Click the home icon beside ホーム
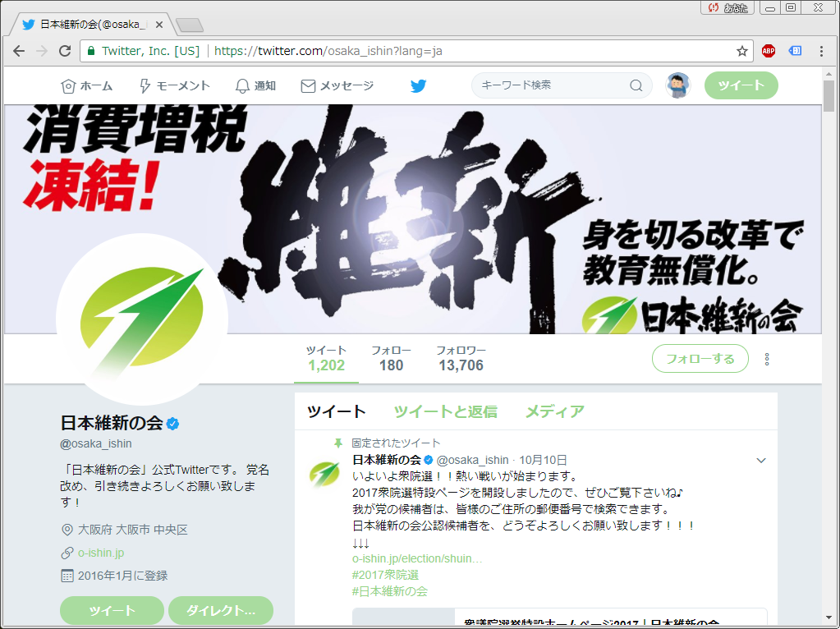840x629 pixels. pos(68,85)
